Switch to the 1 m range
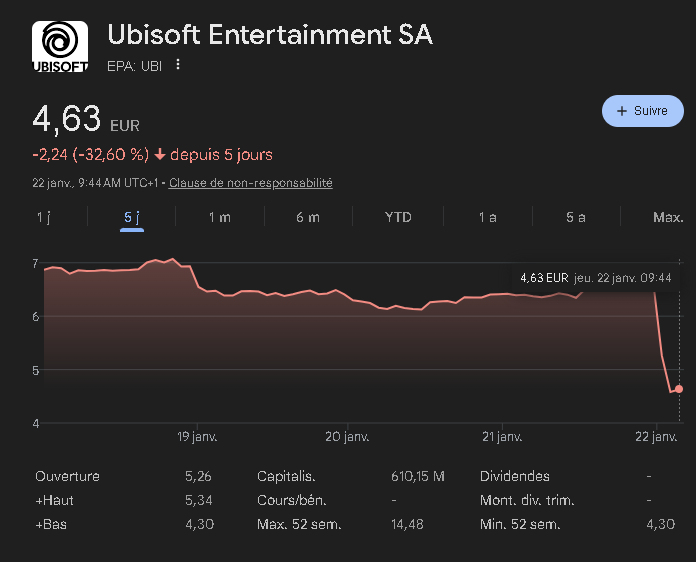Screen dimensions: 696x562 coord(219,217)
